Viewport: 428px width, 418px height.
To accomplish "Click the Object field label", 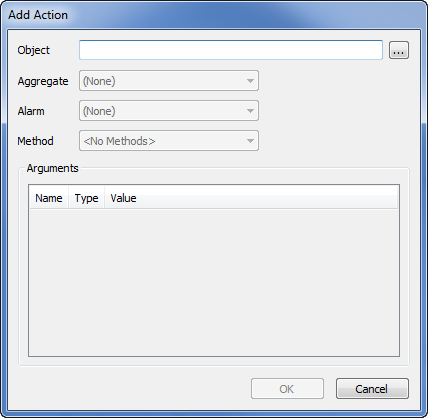I will (x=34, y=50).
